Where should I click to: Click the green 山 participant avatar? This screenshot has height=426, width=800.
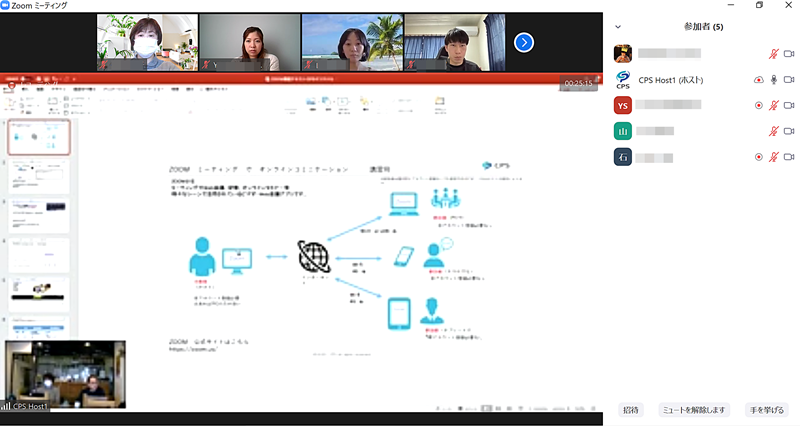(623, 131)
